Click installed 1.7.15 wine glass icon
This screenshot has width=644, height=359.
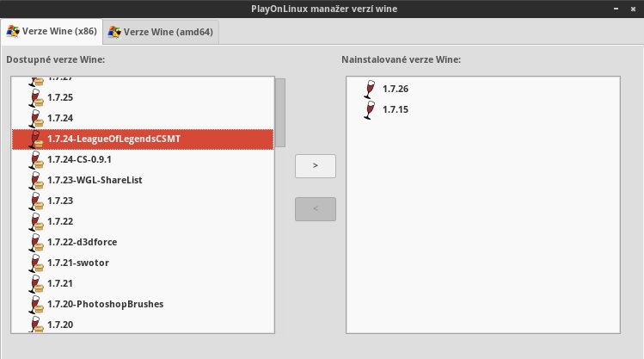371,110
